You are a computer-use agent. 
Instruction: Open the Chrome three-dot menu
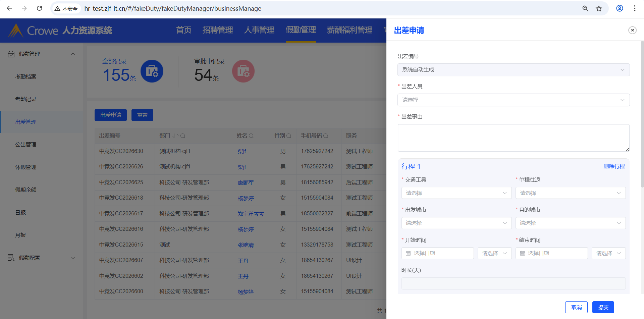635,8
